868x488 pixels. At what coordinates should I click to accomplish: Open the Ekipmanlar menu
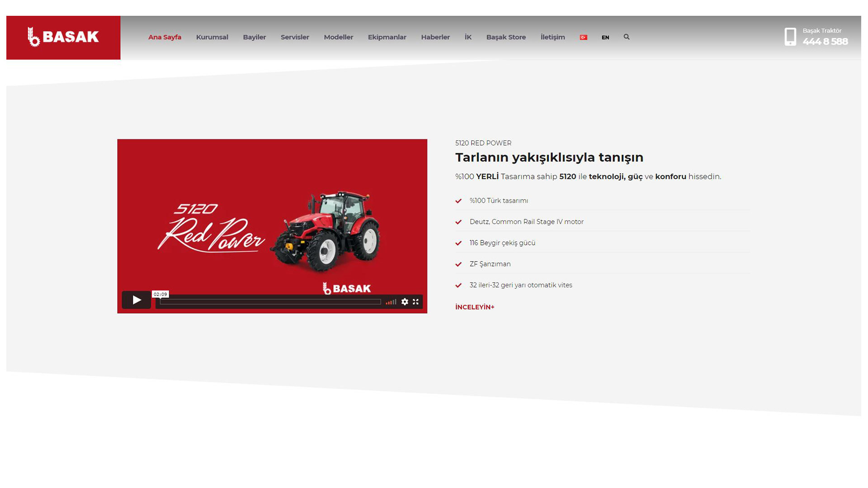click(x=387, y=37)
